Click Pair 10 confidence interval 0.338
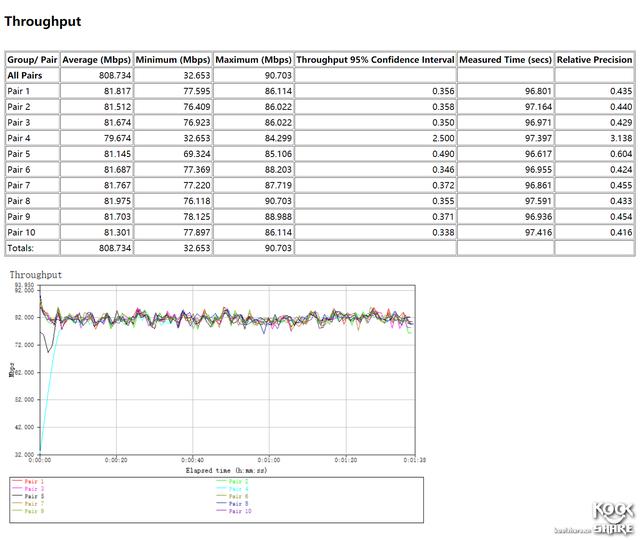The image size is (640, 541). click(x=443, y=232)
